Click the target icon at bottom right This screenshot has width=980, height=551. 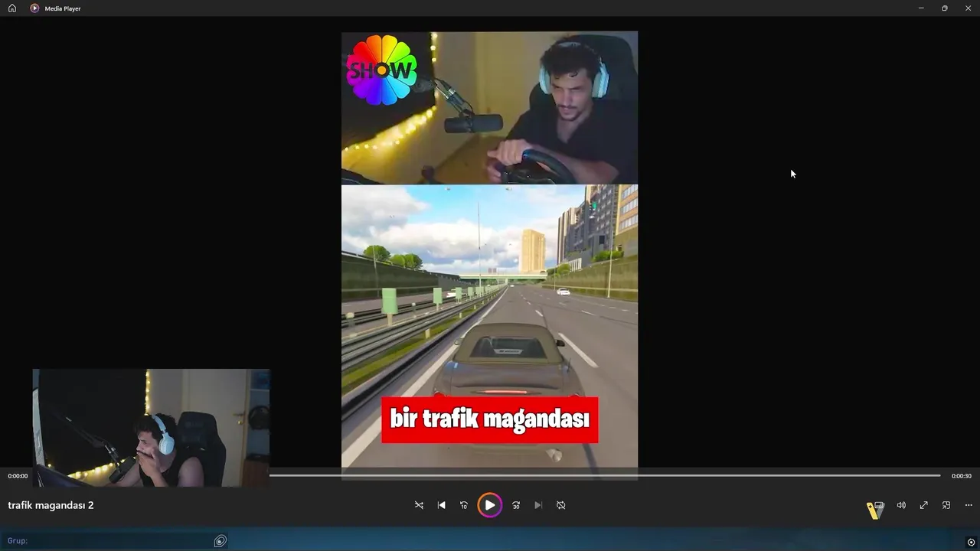[971, 543]
